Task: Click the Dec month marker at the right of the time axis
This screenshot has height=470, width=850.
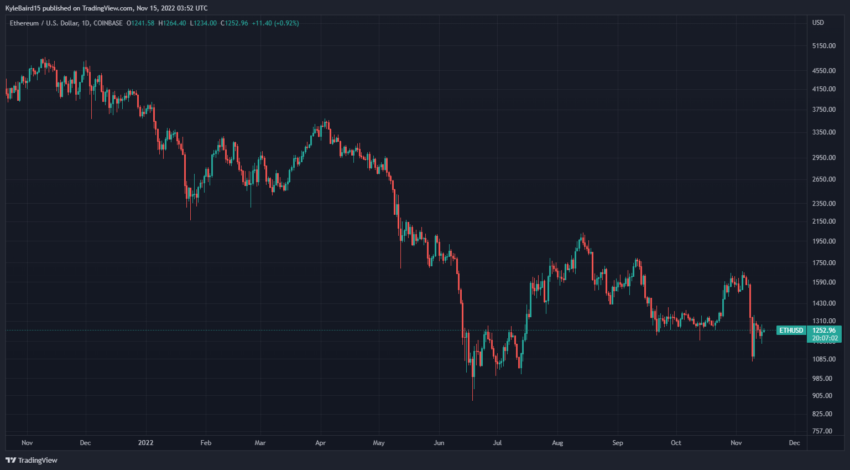Action: [x=794, y=442]
